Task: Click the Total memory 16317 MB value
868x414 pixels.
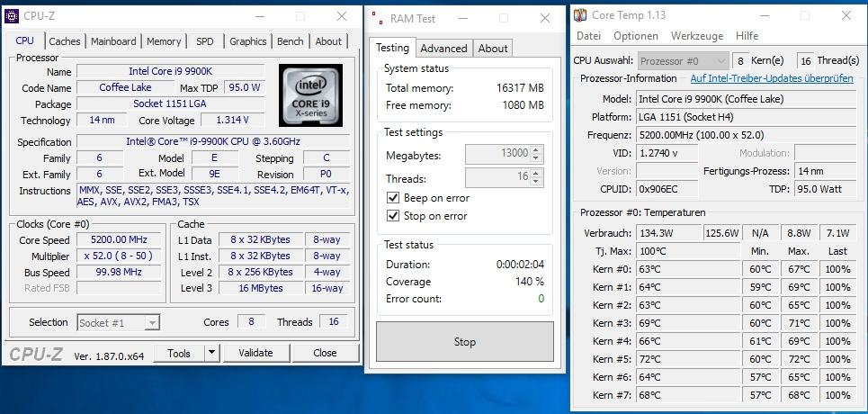Action: click(x=521, y=88)
